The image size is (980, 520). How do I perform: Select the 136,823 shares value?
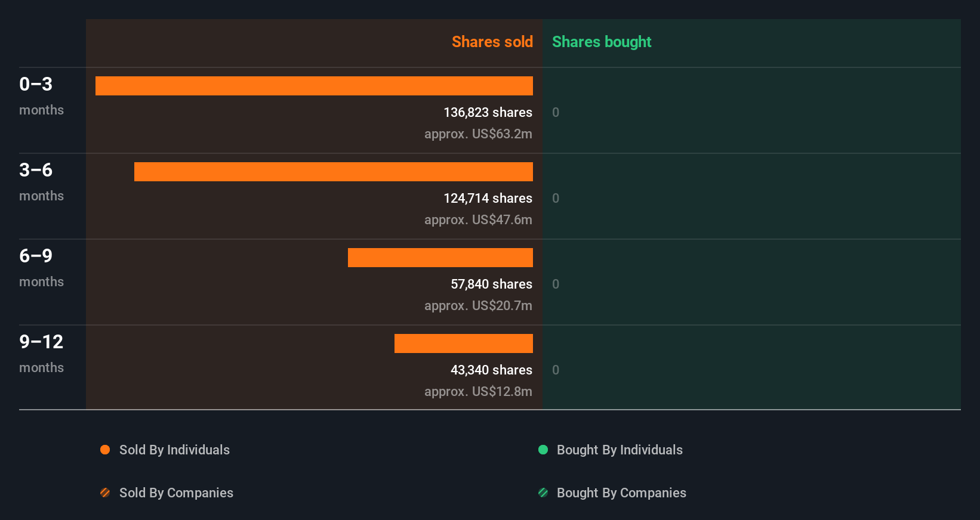[x=488, y=112]
